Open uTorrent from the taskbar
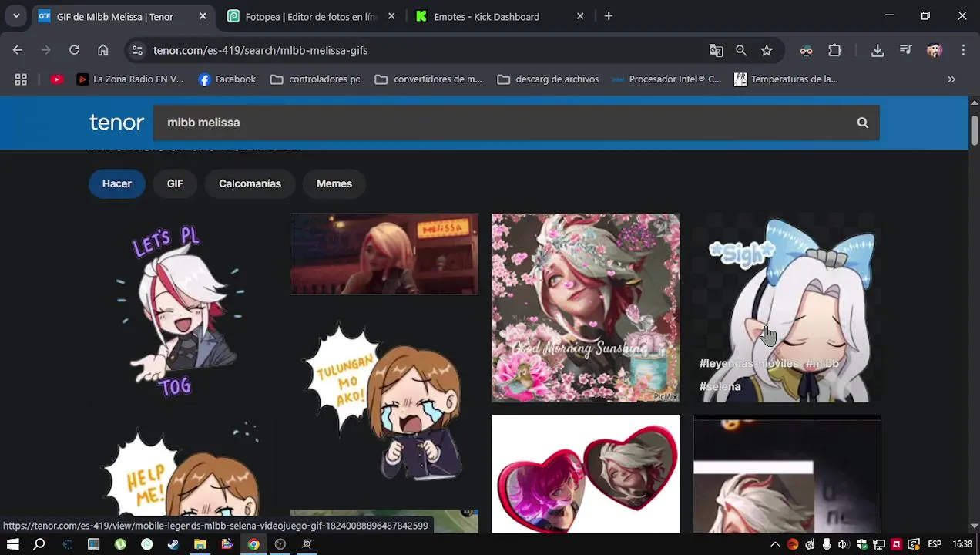 coord(120,544)
